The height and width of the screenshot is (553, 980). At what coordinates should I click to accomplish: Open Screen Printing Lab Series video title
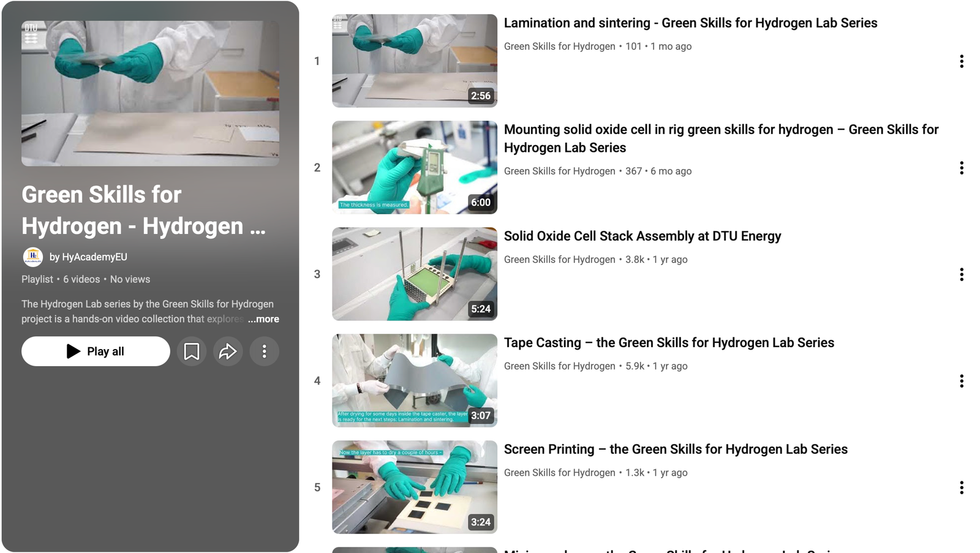676,450
